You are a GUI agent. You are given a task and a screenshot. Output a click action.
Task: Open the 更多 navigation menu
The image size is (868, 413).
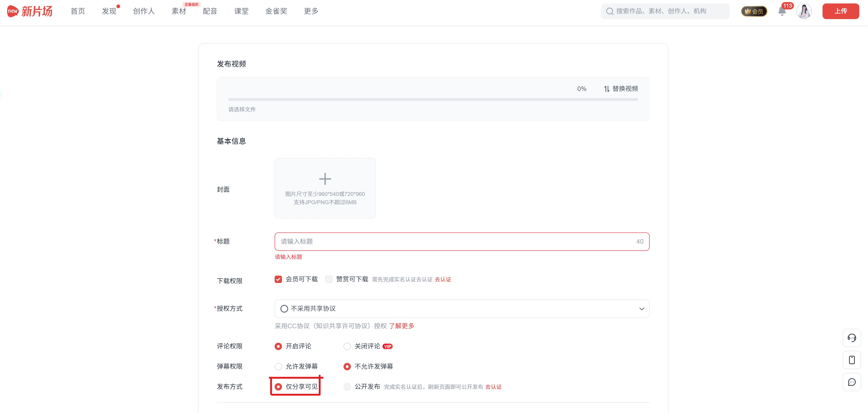coord(311,11)
